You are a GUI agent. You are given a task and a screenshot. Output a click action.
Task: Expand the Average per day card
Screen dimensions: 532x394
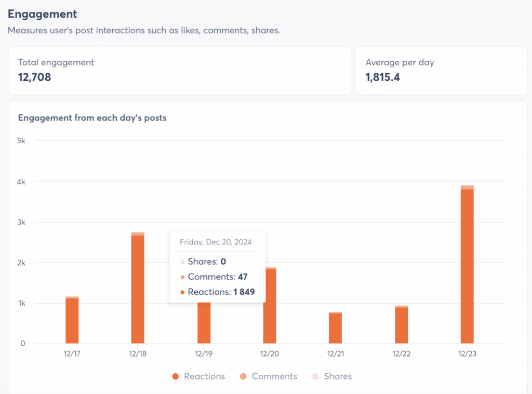441,71
